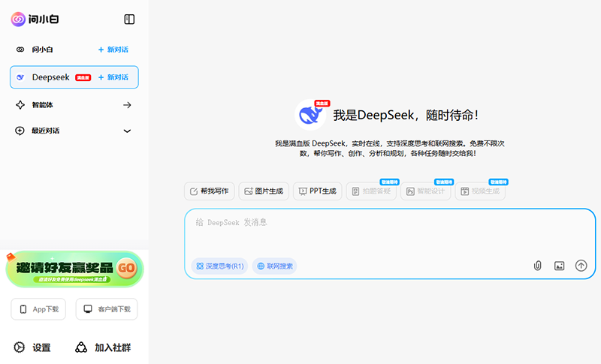Select the PPT生成 shortcut
The width and height of the screenshot is (601, 364).
317,191
